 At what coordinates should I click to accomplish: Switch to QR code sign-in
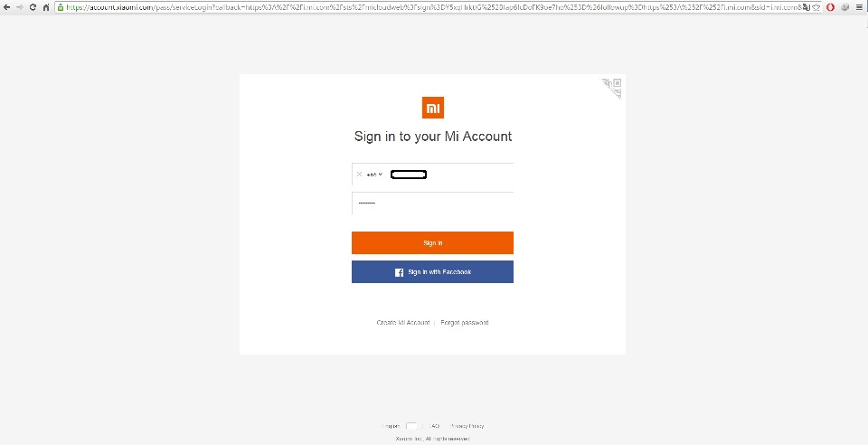[612, 88]
